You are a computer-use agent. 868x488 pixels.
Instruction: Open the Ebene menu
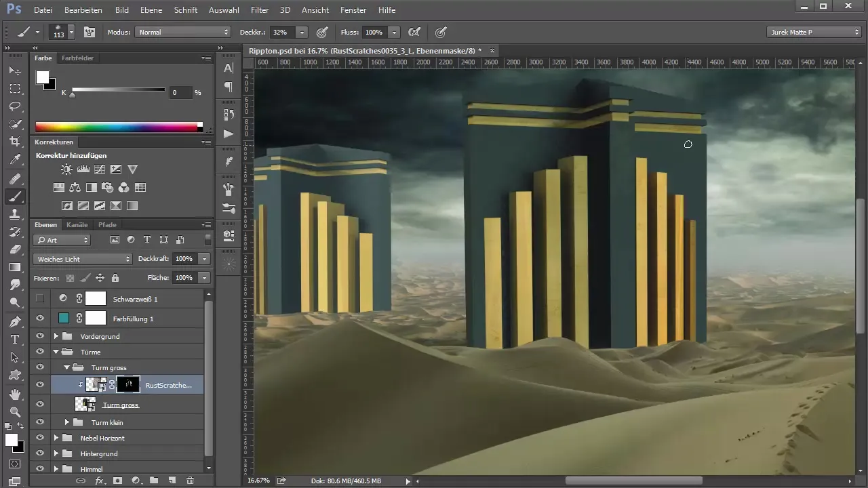tap(151, 10)
